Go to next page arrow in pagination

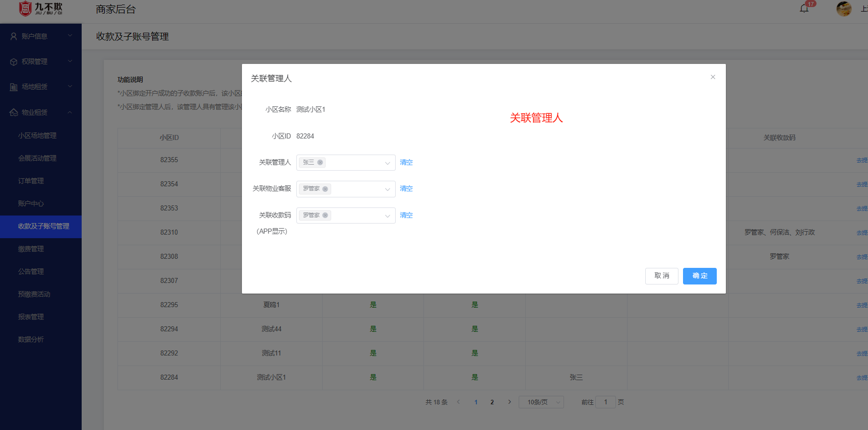pos(510,402)
